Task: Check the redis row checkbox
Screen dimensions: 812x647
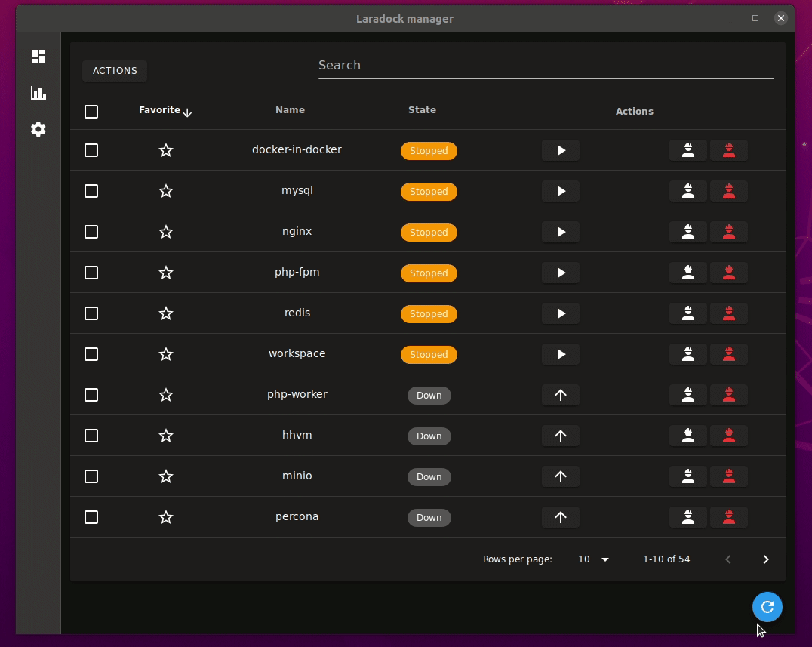Action: pos(91,313)
